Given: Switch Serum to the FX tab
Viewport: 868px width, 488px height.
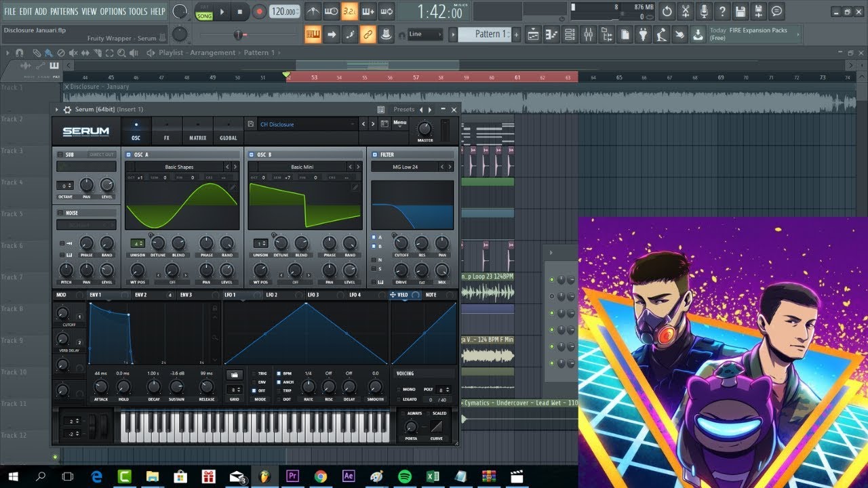Looking at the screenshot, I should [167, 130].
